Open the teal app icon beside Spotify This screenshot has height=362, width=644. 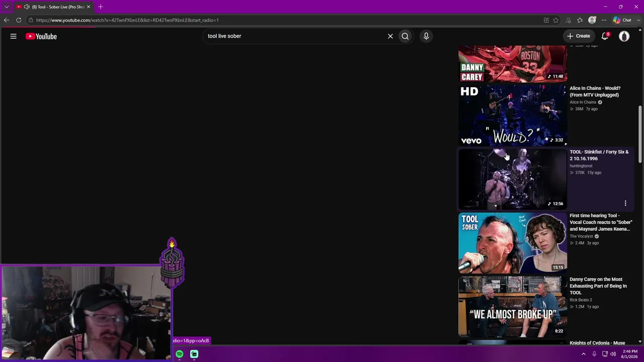coord(194,354)
